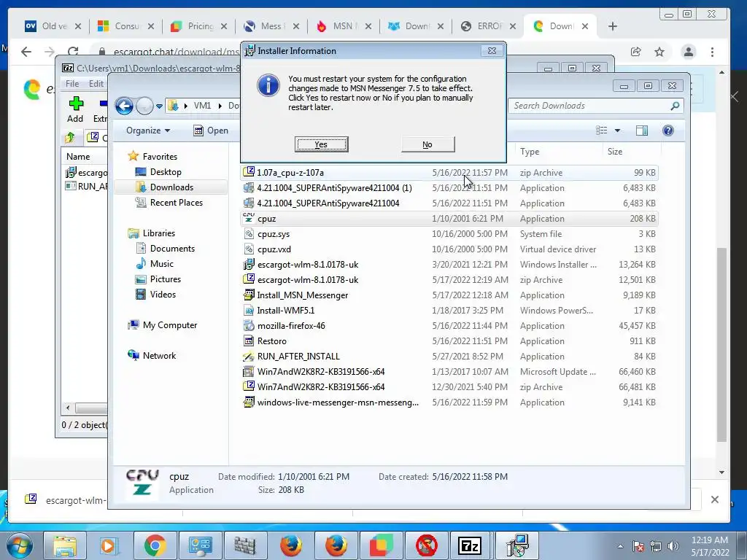Expand the view options dropdown arrow

point(617,131)
